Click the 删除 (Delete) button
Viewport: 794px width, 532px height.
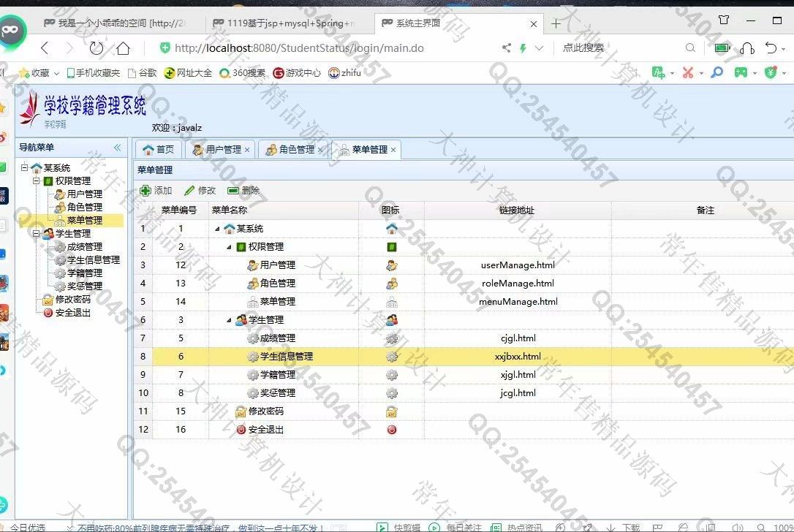pyautogui.click(x=243, y=191)
